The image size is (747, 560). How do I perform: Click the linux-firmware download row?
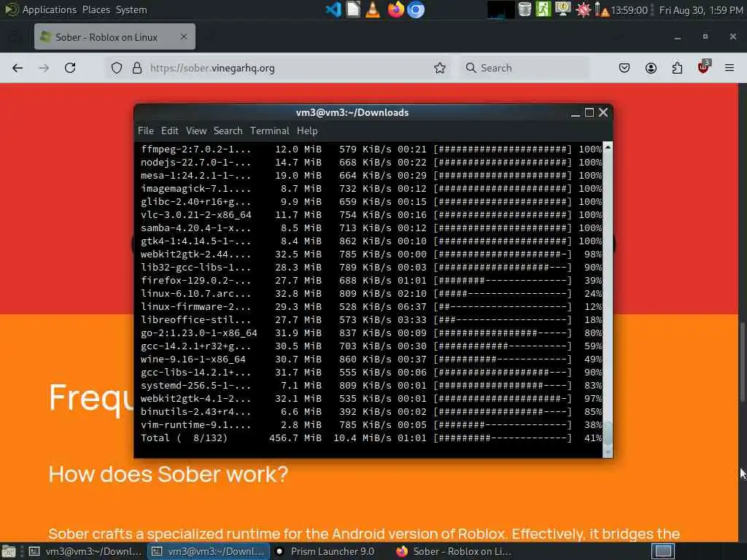pyautogui.click(x=371, y=307)
